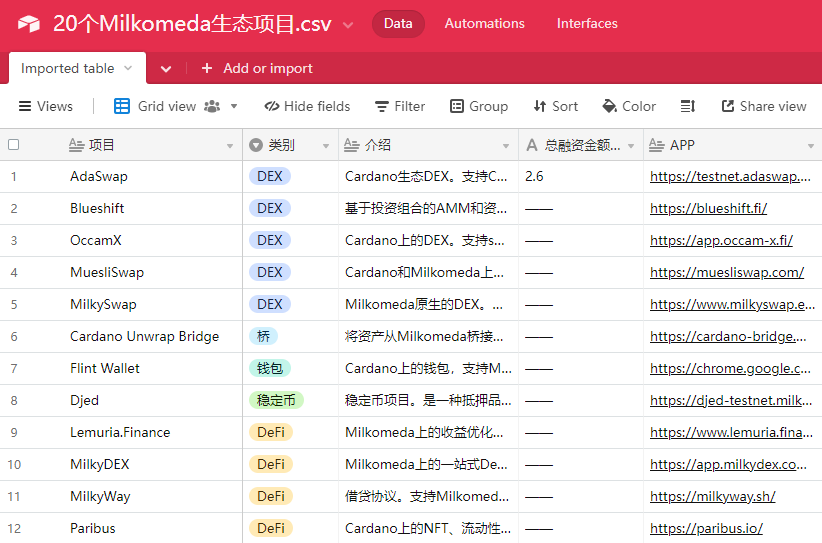
Task: Click Add or import button
Action: pos(257,68)
